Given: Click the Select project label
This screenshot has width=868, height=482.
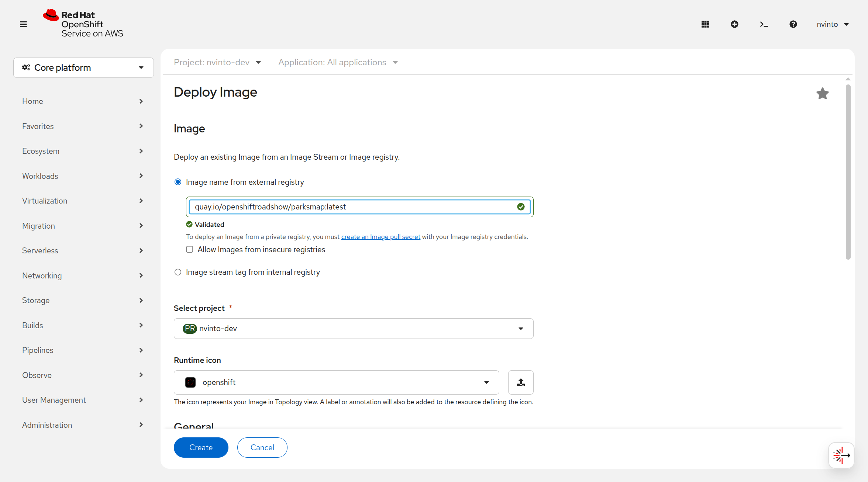Looking at the screenshot, I should 199,308.
